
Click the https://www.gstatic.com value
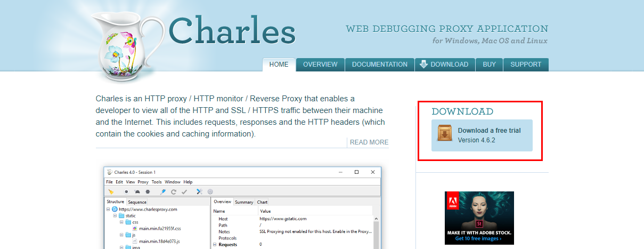tap(283, 219)
